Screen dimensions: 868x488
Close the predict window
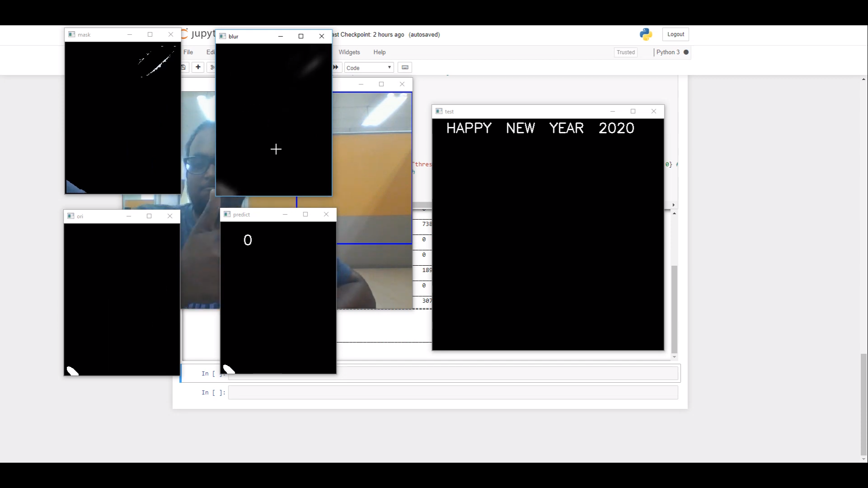click(x=326, y=214)
